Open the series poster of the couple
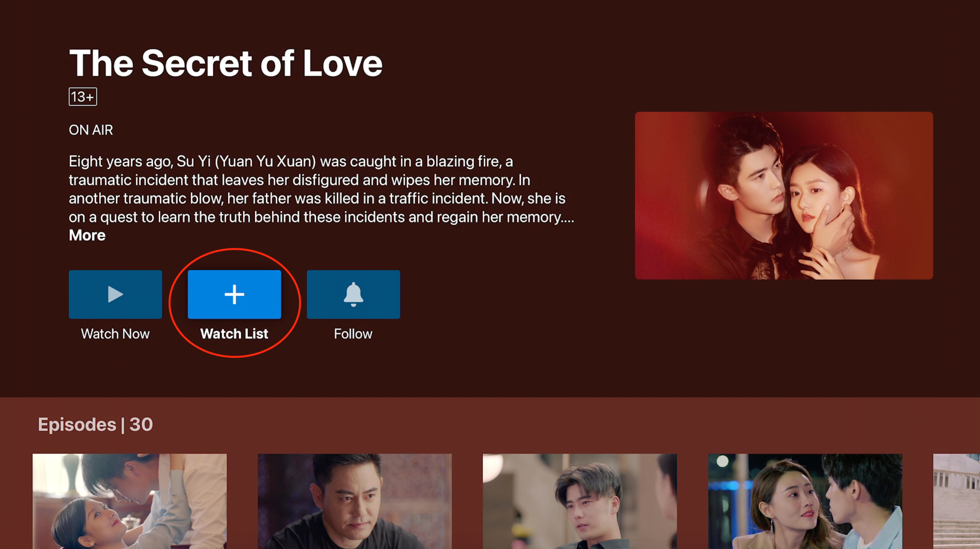The height and width of the screenshot is (549, 980). (x=784, y=196)
